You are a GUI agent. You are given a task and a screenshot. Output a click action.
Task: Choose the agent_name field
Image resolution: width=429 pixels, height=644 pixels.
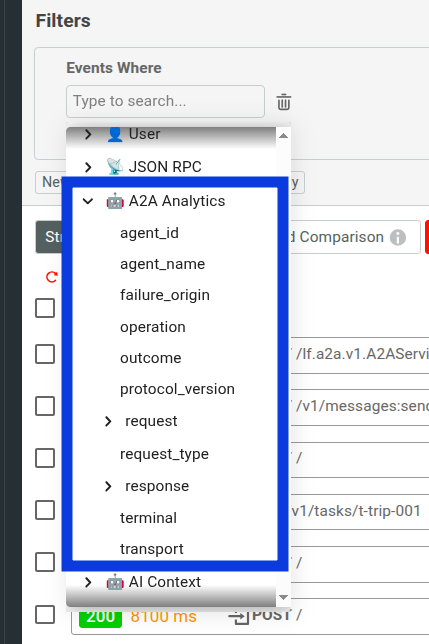tap(163, 264)
